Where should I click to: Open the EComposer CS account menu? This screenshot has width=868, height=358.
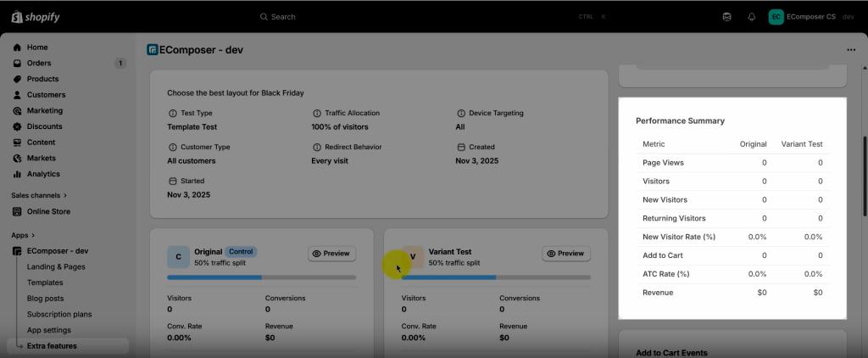[811, 17]
